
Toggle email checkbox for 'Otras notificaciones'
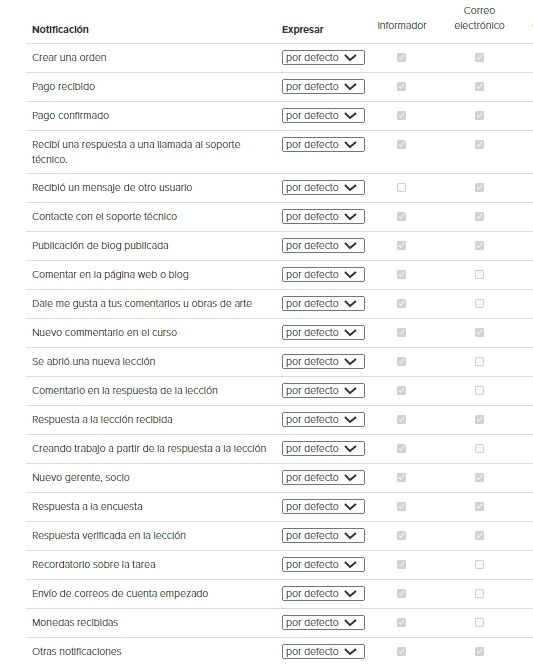[479, 651]
